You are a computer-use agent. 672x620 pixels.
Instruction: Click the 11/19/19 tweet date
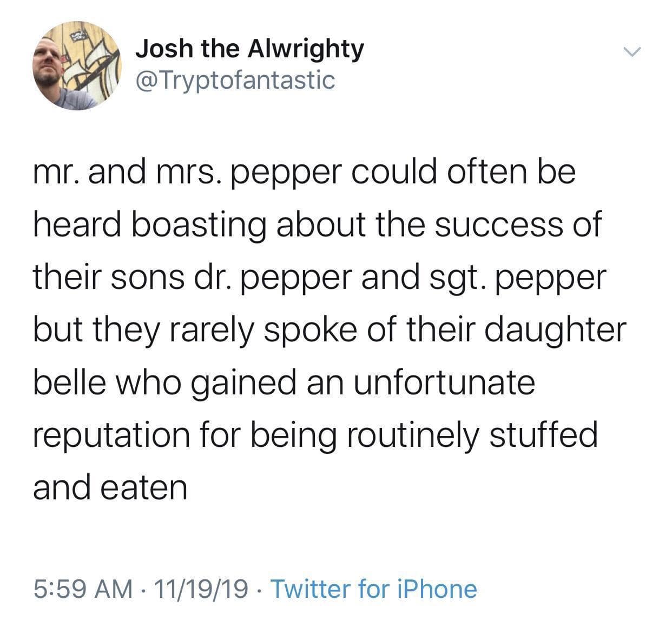(201, 589)
